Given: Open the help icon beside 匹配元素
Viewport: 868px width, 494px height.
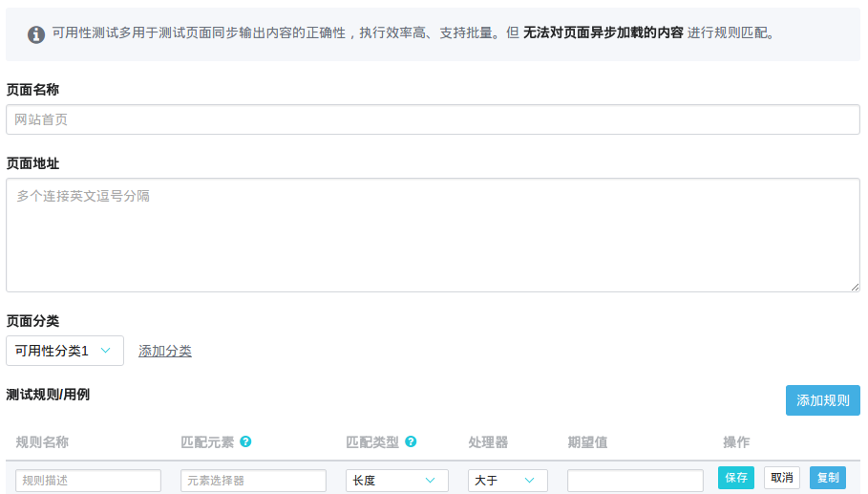Looking at the screenshot, I should coord(245,442).
